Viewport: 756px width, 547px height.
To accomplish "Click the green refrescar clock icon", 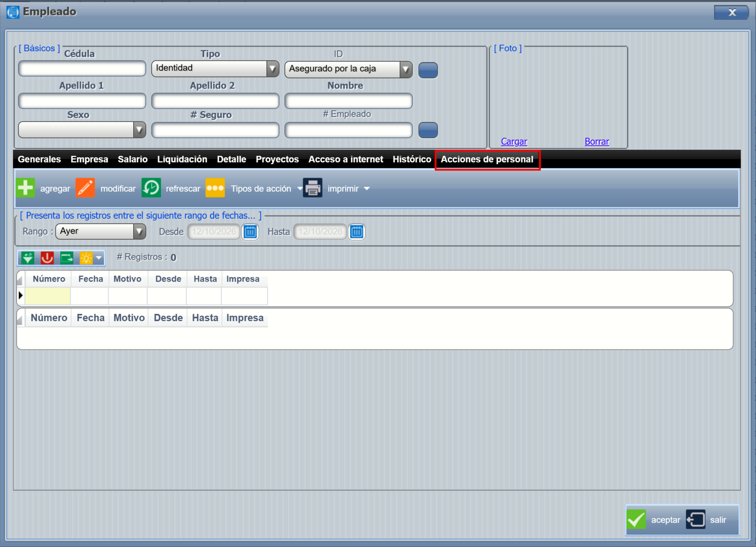I will pyautogui.click(x=151, y=188).
